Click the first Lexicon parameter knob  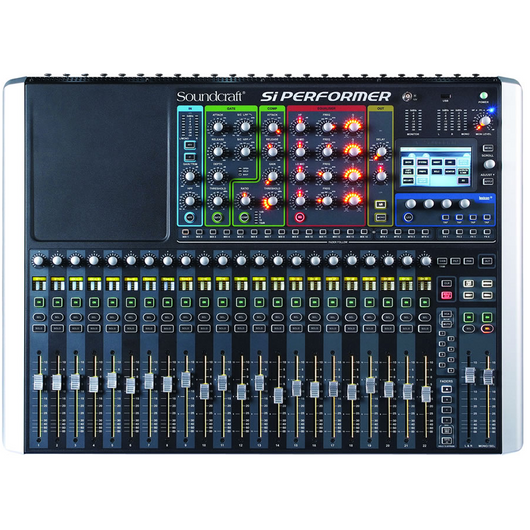pos(411,203)
